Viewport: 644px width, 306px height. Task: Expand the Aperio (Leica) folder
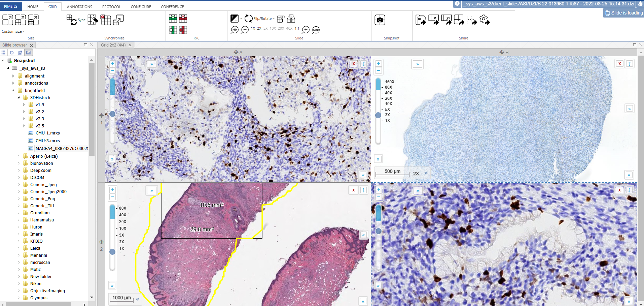[19, 156]
